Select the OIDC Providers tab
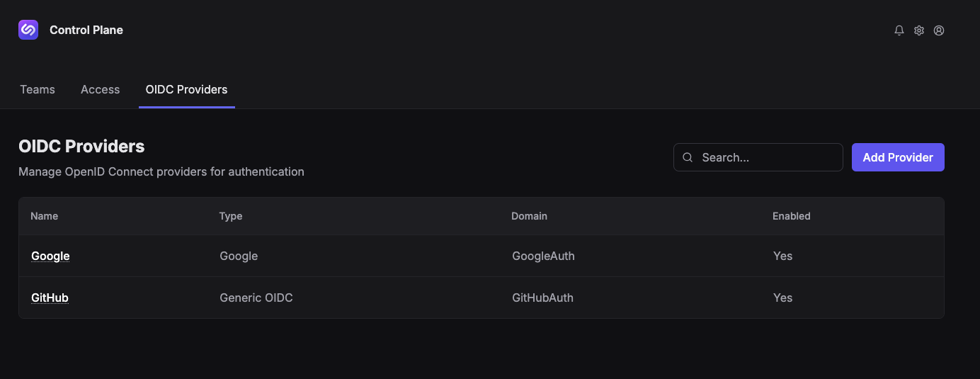 pyautogui.click(x=187, y=89)
